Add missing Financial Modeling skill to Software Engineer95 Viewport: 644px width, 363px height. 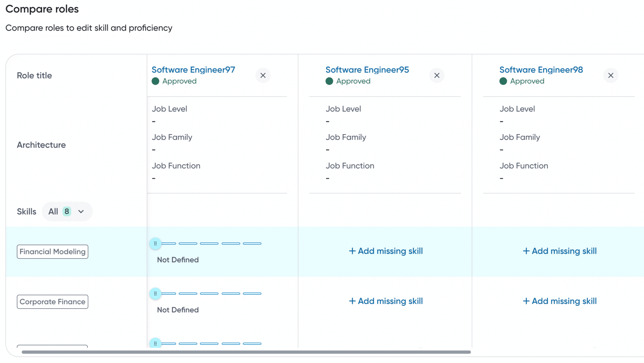point(386,251)
